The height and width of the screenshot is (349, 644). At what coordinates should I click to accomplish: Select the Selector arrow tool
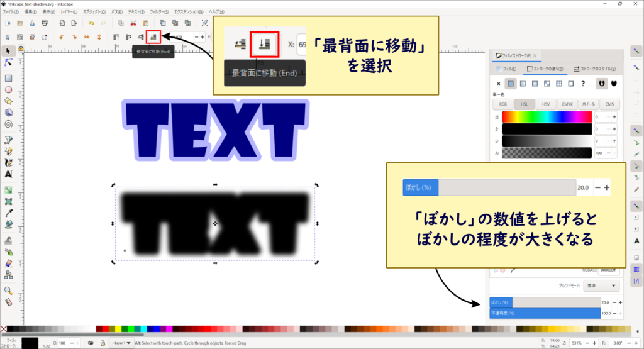point(8,51)
